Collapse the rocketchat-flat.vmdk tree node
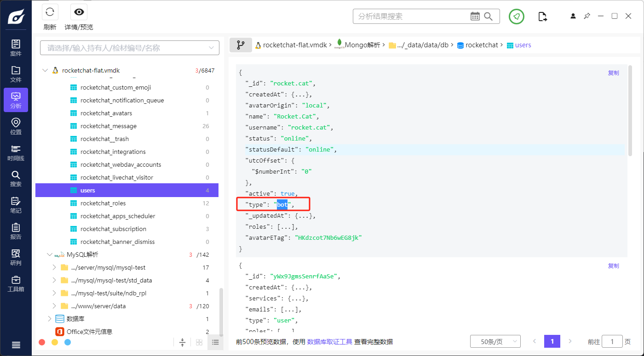Viewport: 644px width, 356px height. point(45,71)
